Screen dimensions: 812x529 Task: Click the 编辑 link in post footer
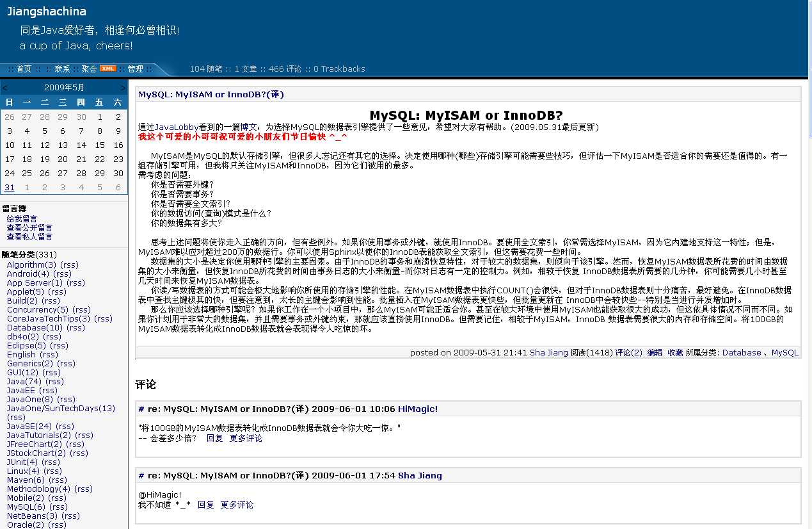pyautogui.click(x=655, y=352)
